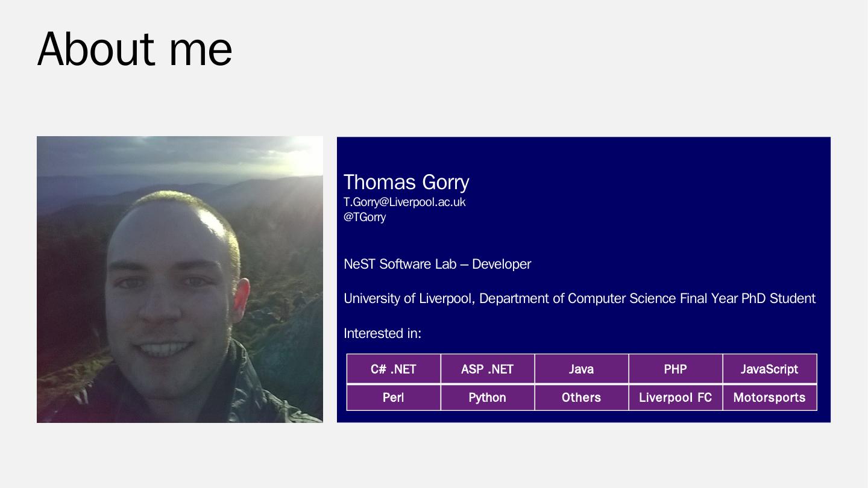Click the "About me" slide title
Image resolution: width=868 pixels, height=488 pixels.
point(135,49)
